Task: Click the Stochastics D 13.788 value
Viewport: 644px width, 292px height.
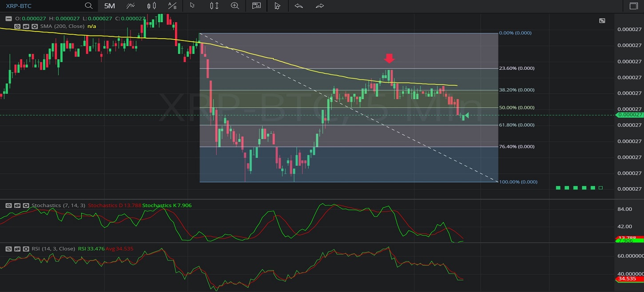Action: tap(115, 205)
